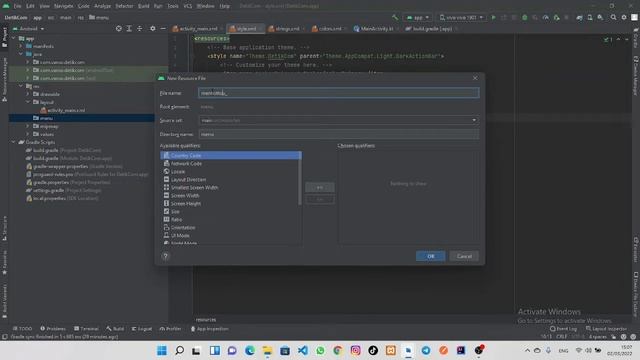Image resolution: width=640 pixels, height=360 pixels.
Task: Select the menu folder in project tree
Action: [x=82, y=118]
